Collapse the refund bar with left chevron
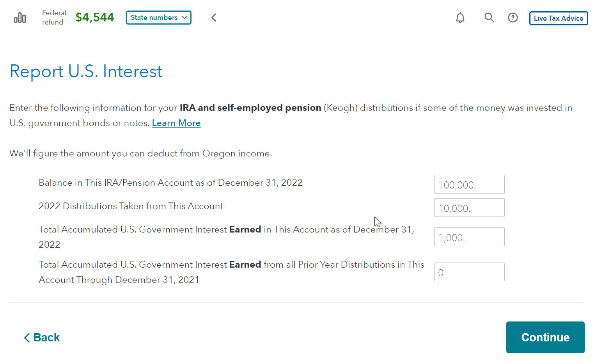This screenshot has height=364, width=596. [x=214, y=18]
